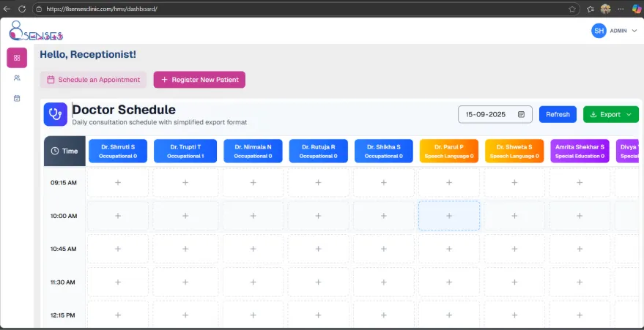Add 09:15 AM slot for Dr. Shrruti S
Image resolution: width=644 pixels, height=330 pixels.
[118, 182]
